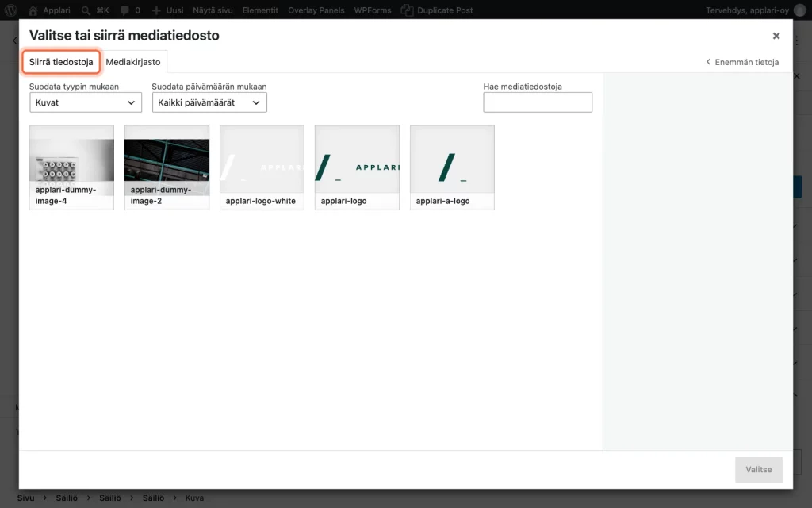Click Kuva in bottom breadcrumb
812x508 pixels.
(x=195, y=498)
